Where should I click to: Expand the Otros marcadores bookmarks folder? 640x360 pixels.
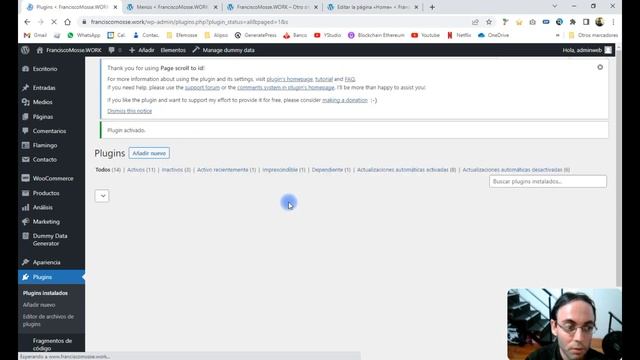593,36
